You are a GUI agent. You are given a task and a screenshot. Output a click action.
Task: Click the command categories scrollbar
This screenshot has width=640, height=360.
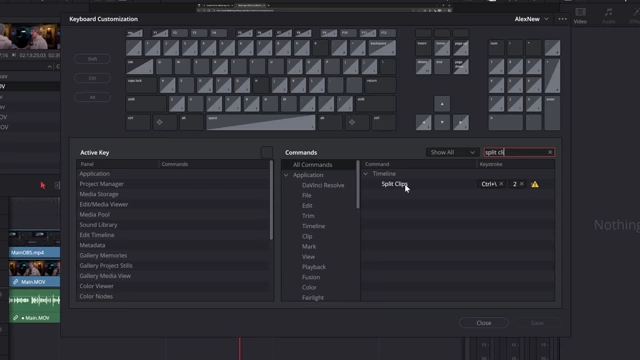coord(358,184)
